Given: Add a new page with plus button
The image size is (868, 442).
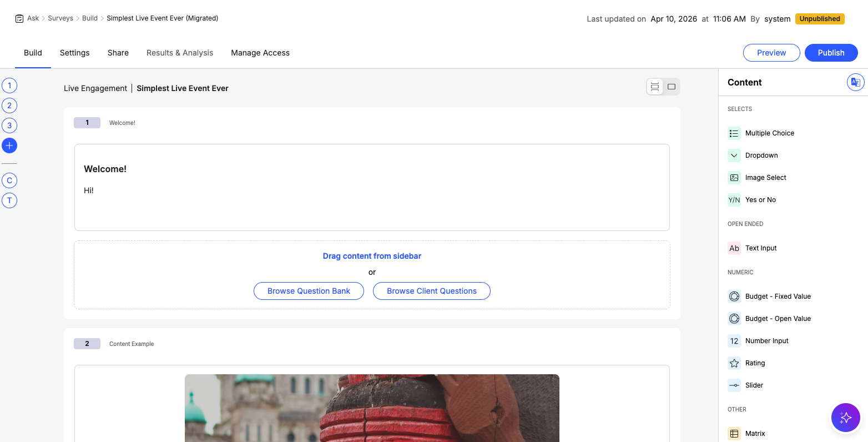Looking at the screenshot, I should pyautogui.click(x=9, y=145).
